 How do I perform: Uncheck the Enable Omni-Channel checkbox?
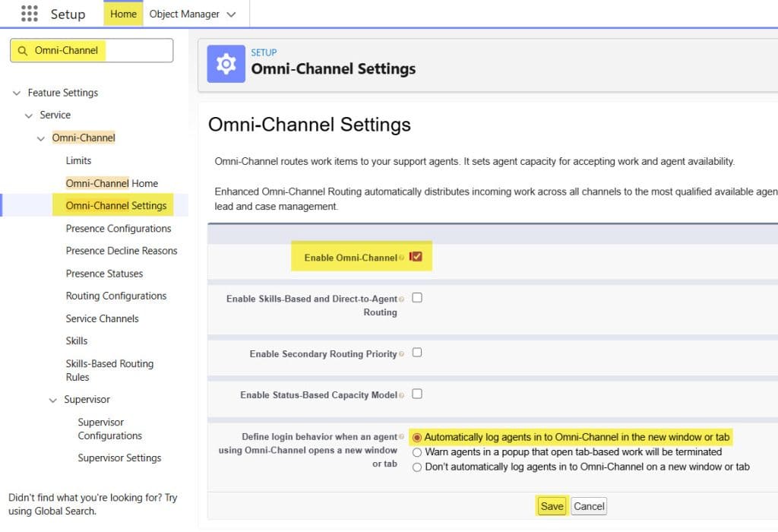click(417, 257)
